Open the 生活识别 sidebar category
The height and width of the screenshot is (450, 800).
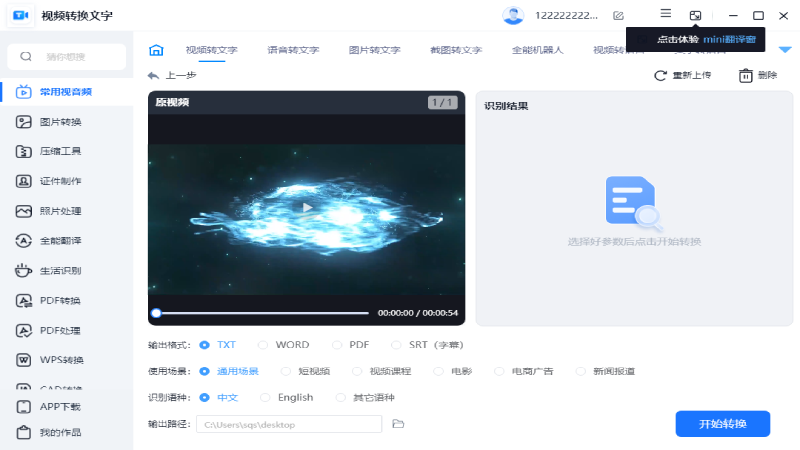pyautogui.click(x=66, y=271)
